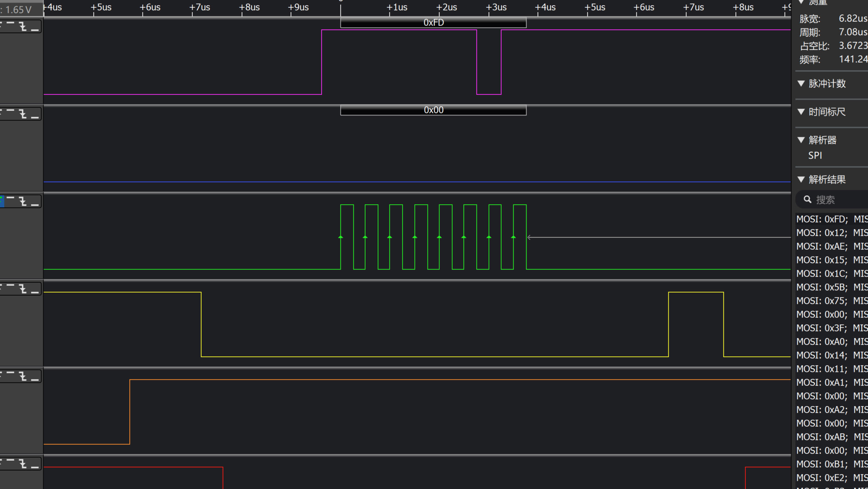Set falling-edge trigger on orange channel
Viewport: 868px width, 489px height.
tap(23, 376)
